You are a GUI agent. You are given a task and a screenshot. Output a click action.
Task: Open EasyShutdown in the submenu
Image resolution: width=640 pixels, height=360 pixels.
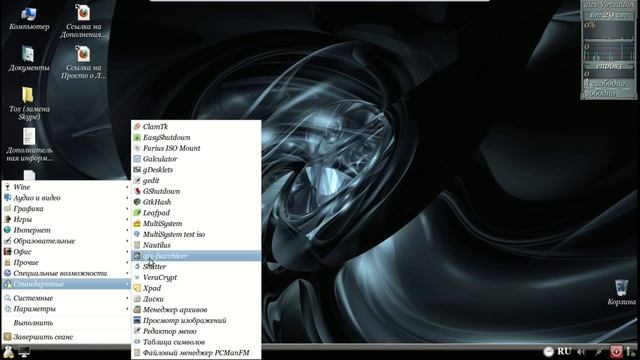click(x=196, y=138)
